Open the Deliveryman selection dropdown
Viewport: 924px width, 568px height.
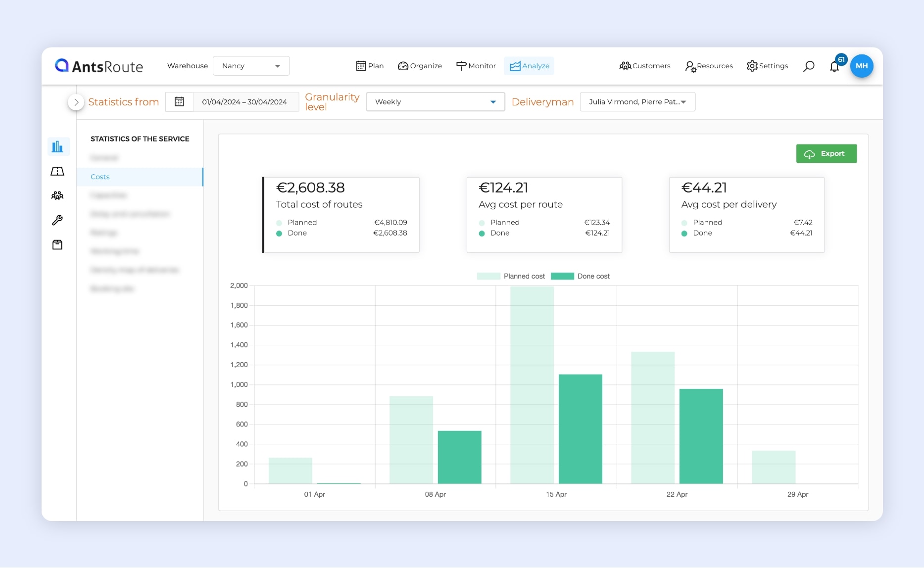pos(637,102)
